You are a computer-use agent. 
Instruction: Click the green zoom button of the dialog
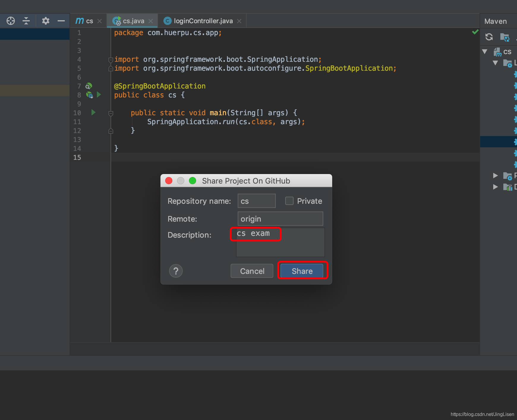(193, 181)
